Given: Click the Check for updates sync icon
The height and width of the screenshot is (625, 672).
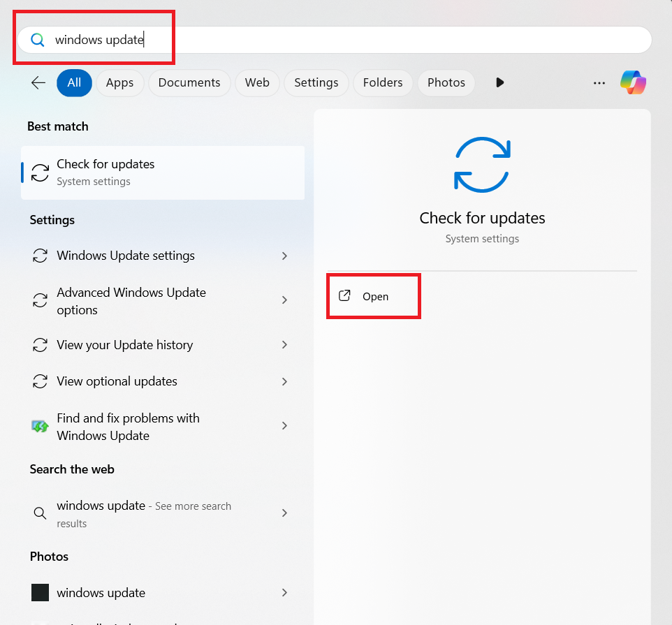Looking at the screenshot, I should (x=40, y=172).
